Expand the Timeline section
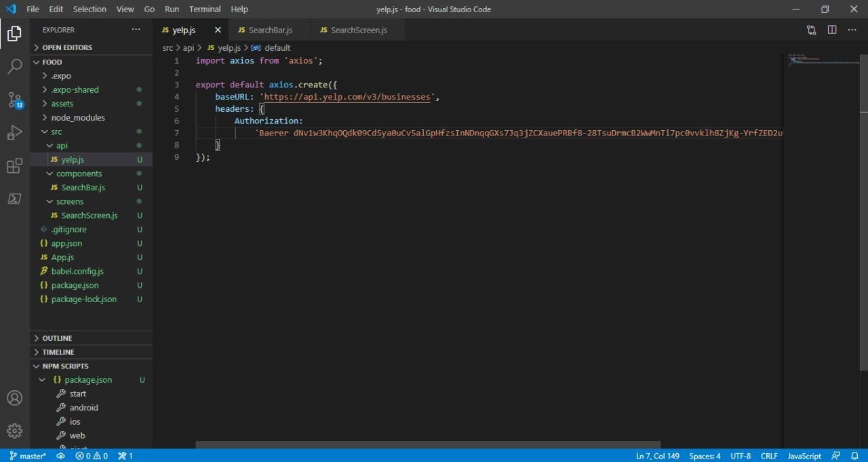 92,352
